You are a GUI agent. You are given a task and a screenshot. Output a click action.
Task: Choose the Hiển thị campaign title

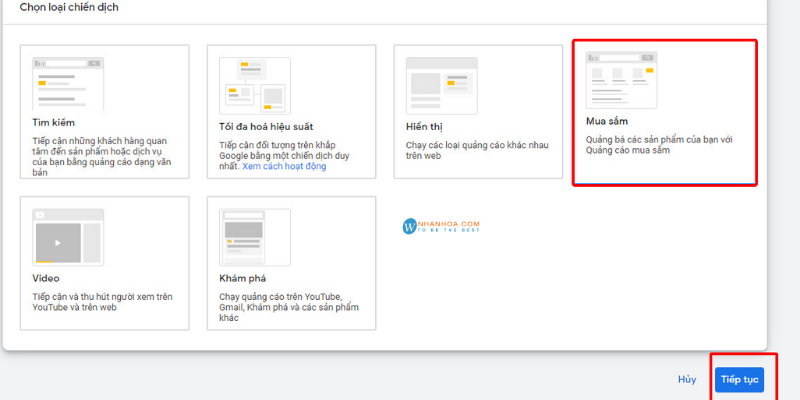424,127
